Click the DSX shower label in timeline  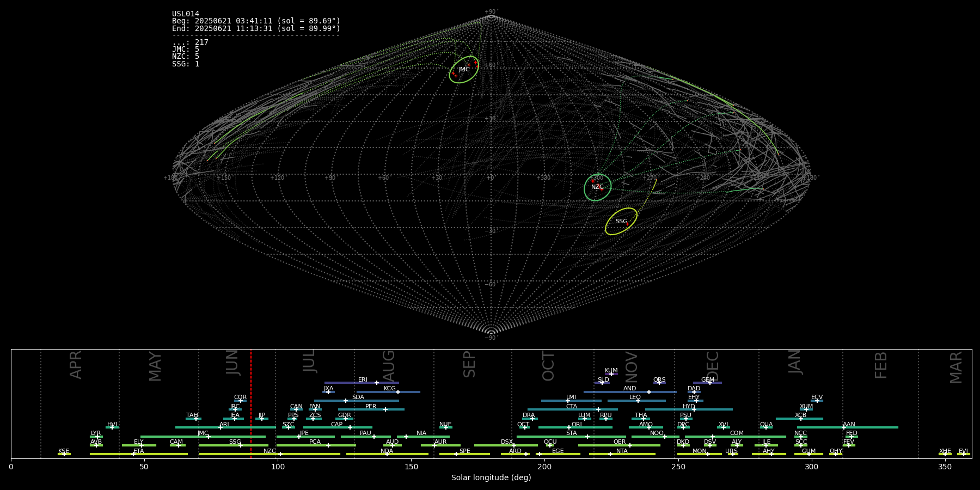click(x=507, y=442)
